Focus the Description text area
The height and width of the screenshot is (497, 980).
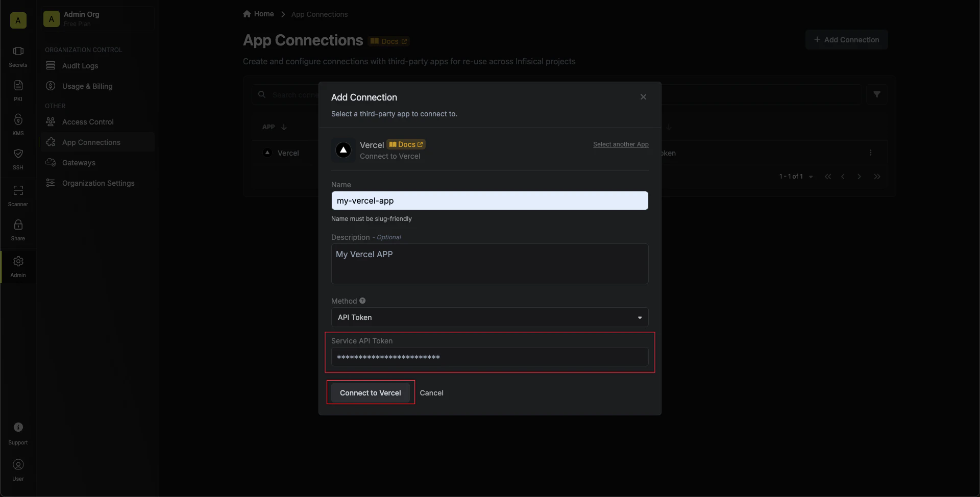489,264
